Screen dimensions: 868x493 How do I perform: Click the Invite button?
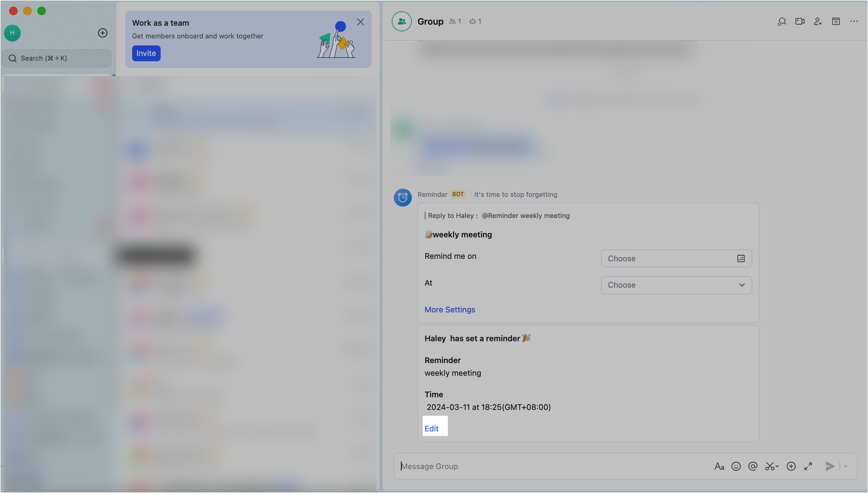146,53
